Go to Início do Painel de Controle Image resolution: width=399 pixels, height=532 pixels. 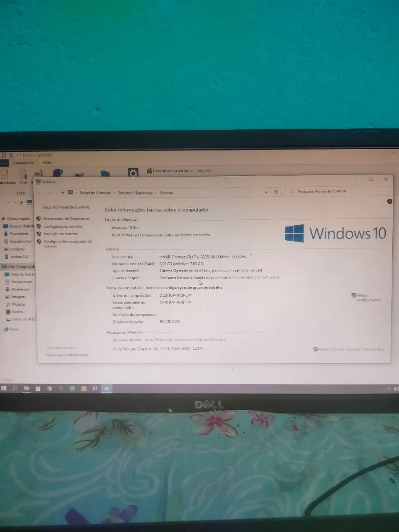click(66, 207)
